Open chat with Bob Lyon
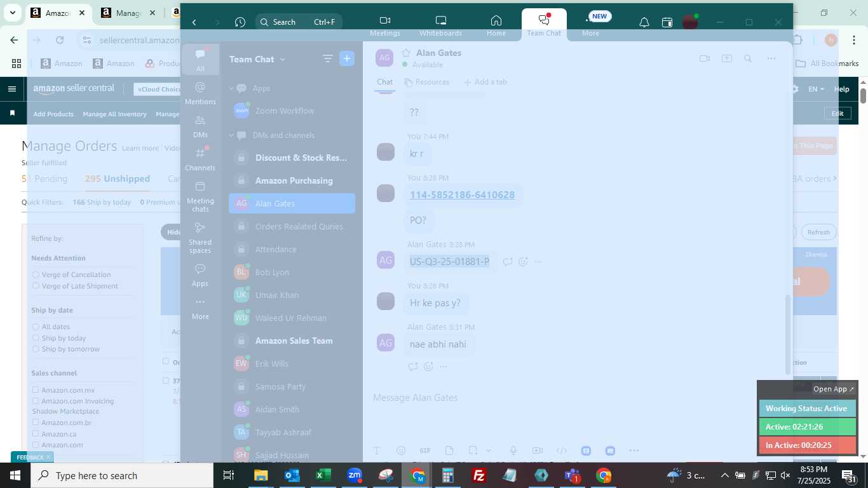This screenshot has height=488, width=868. point(292,272)
